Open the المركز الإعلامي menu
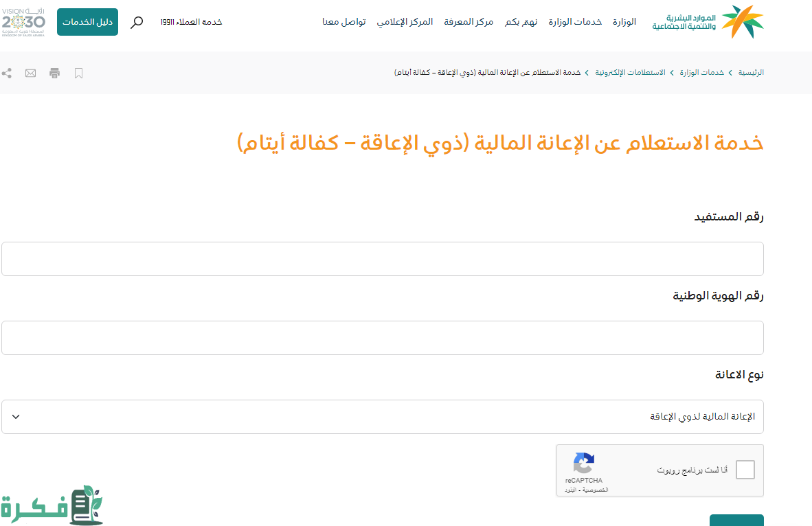This screenshot has height=526, width=812. (x=405, y=22)
